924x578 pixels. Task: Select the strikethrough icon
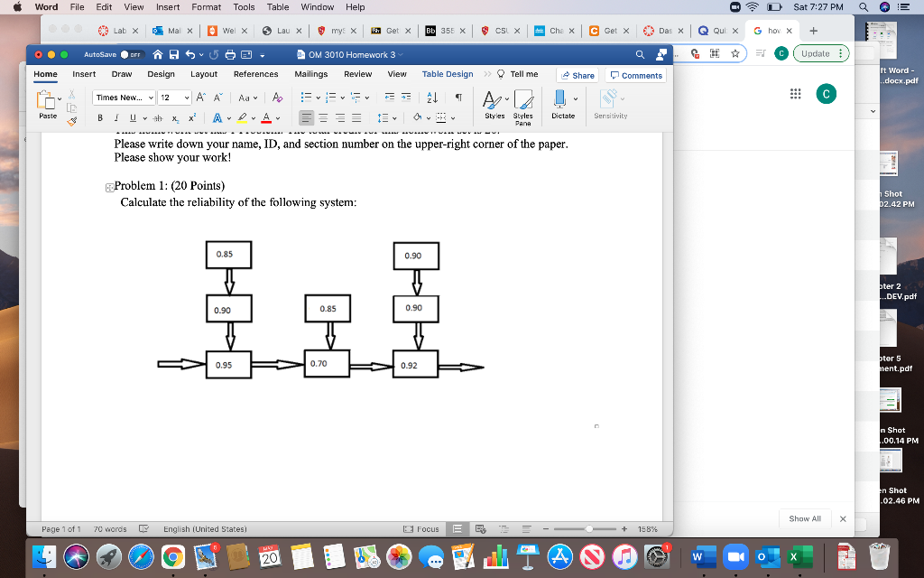[x=158, y=117]
